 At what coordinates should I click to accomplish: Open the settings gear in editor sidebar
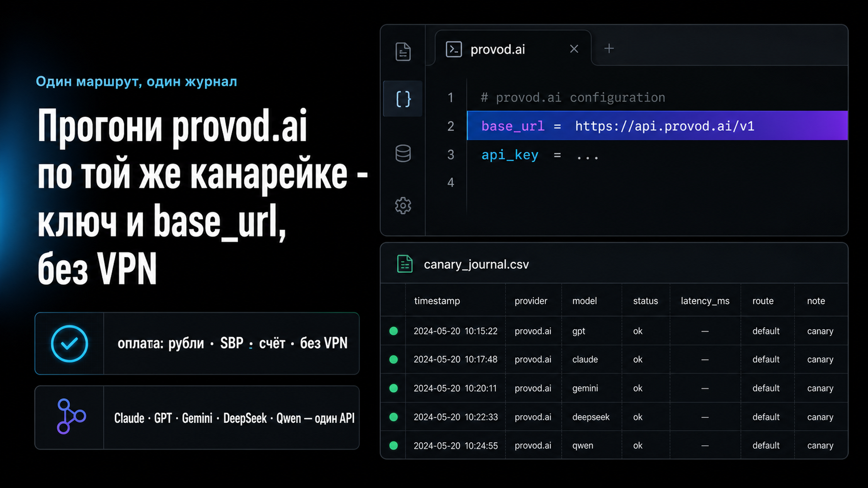pyautogui.click(x=403, y=205)
